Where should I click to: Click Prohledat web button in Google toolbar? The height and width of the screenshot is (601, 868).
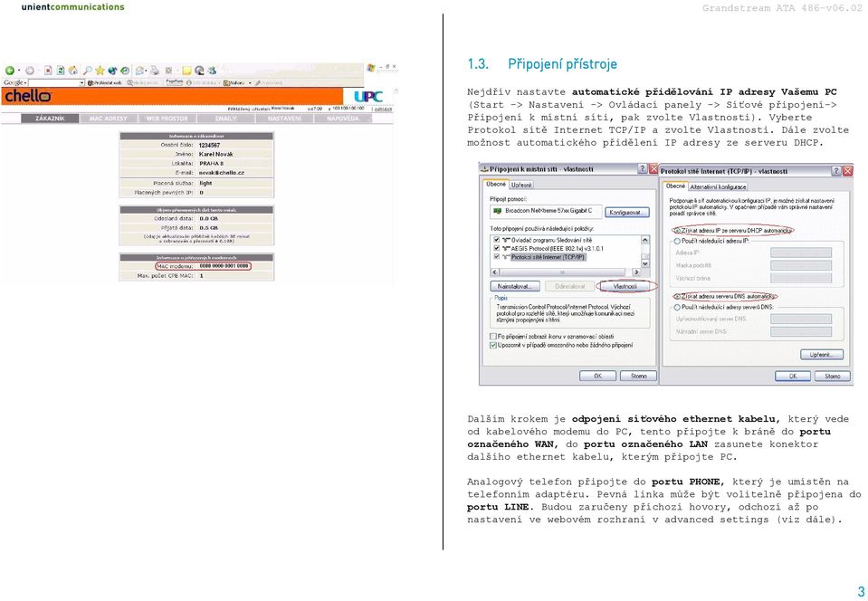[x=105, y=83]
